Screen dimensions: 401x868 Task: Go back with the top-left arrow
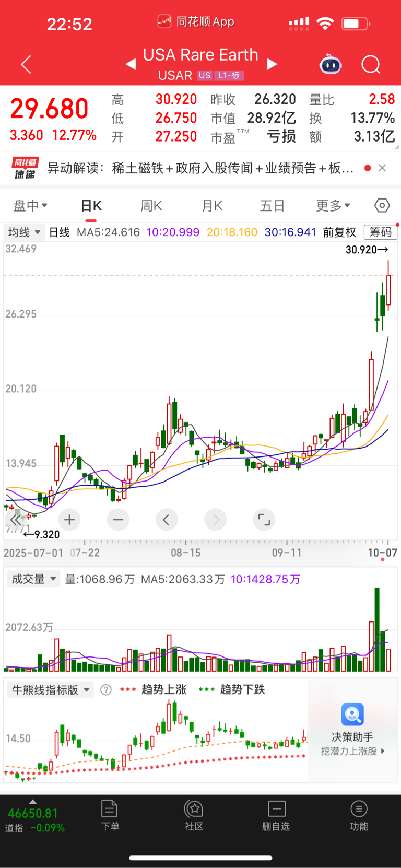point(26,64)
